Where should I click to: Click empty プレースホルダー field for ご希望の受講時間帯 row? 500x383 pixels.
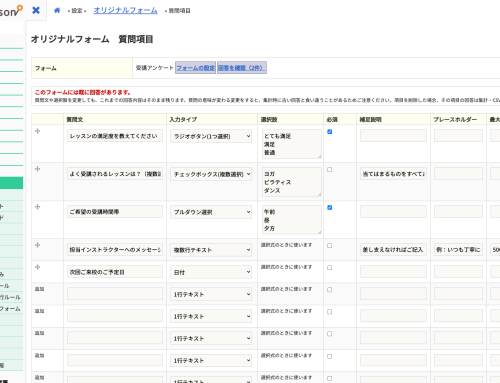coord(458,212)
